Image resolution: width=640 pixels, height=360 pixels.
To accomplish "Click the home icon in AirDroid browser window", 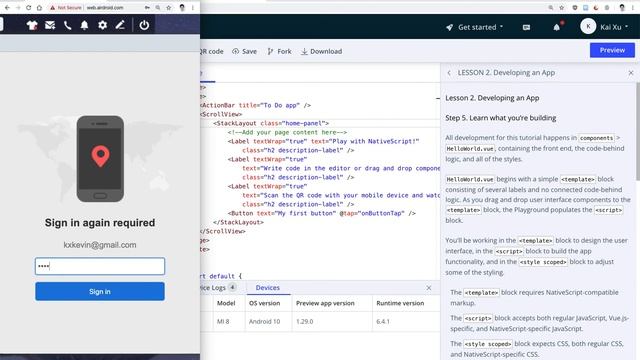I will (x=39, y=7).
